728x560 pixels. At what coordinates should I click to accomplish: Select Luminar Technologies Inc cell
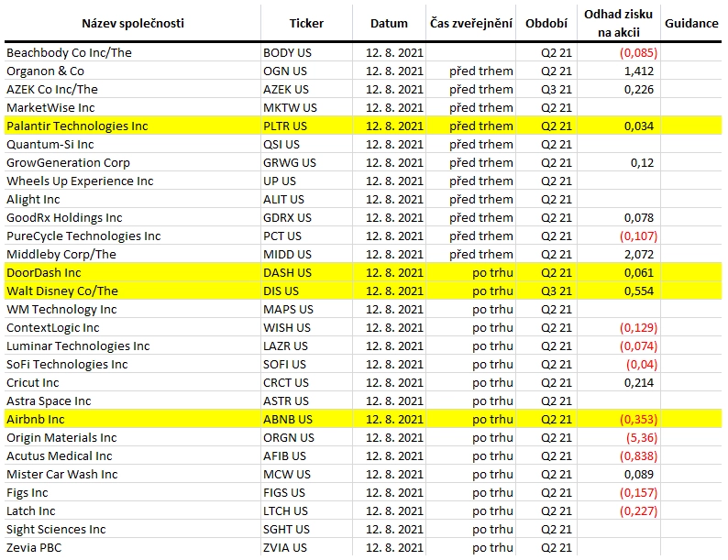point(132,346)
